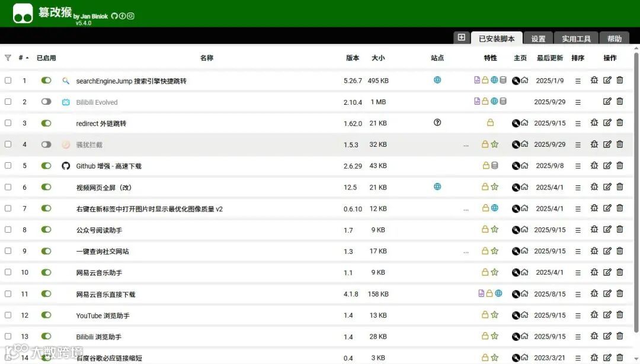
Task: Delete the 公众号阅读助手 script
Action: click(620, 229)
